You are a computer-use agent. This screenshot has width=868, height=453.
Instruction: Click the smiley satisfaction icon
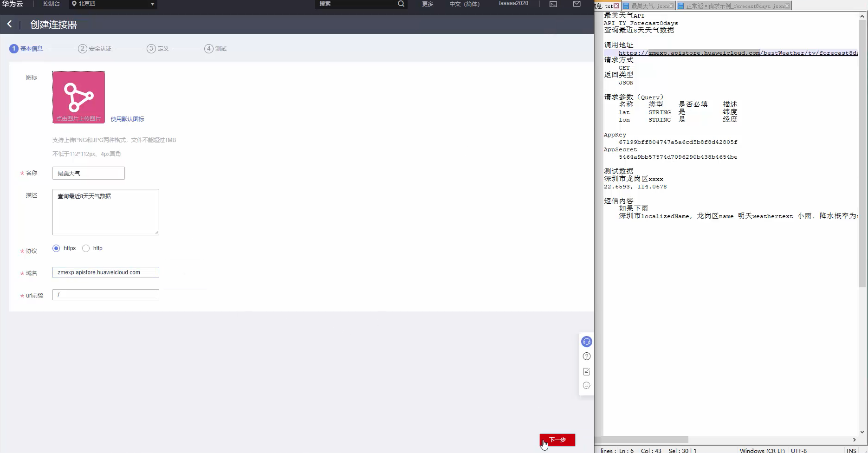(x=587, y=386)
